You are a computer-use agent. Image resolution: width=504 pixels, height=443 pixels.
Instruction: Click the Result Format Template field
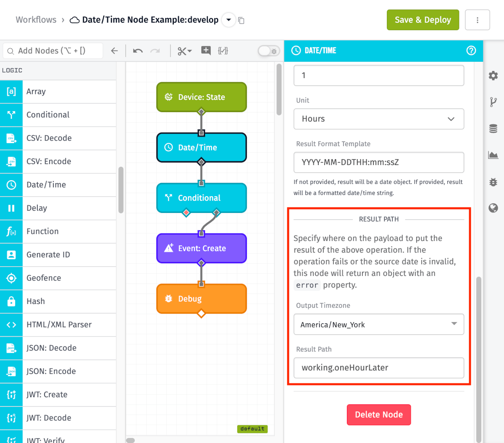(379, 162)
